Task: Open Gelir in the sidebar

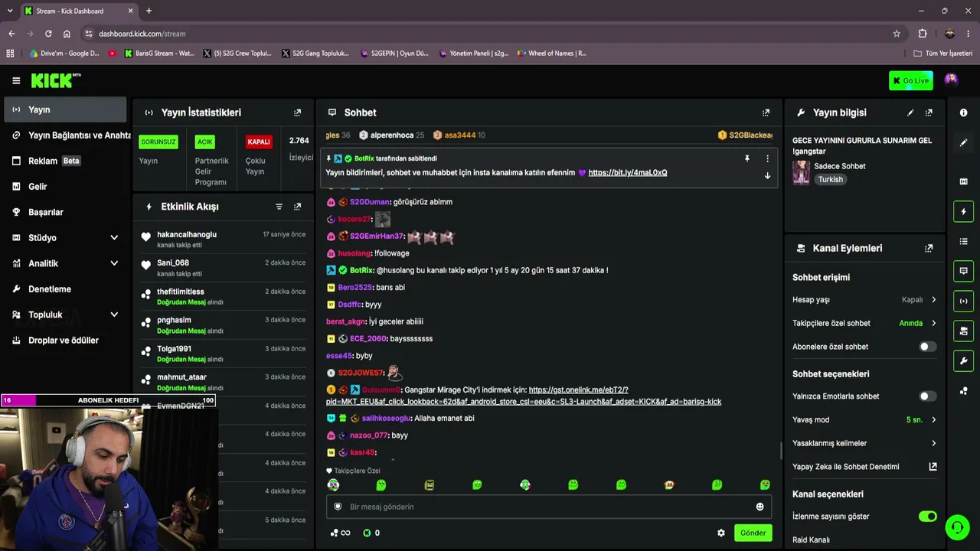Action: pyautogui.click(x=65, y=187)
